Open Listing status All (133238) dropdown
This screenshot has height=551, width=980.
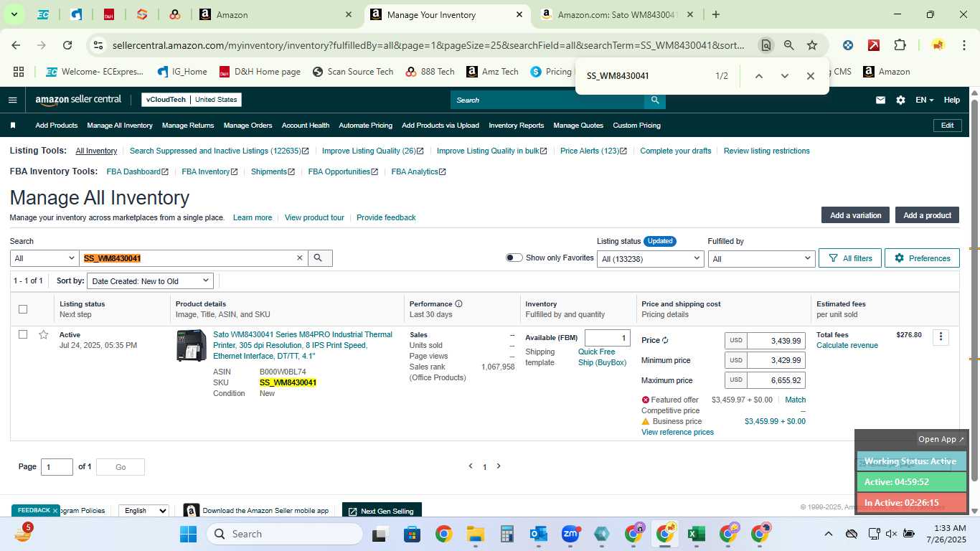tap(650, 258)
